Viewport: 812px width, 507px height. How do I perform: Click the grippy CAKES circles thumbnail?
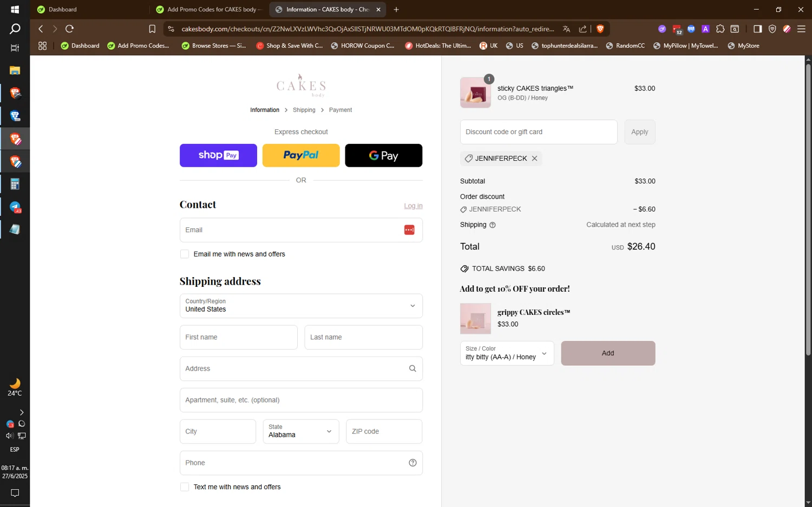pos(475,318)
